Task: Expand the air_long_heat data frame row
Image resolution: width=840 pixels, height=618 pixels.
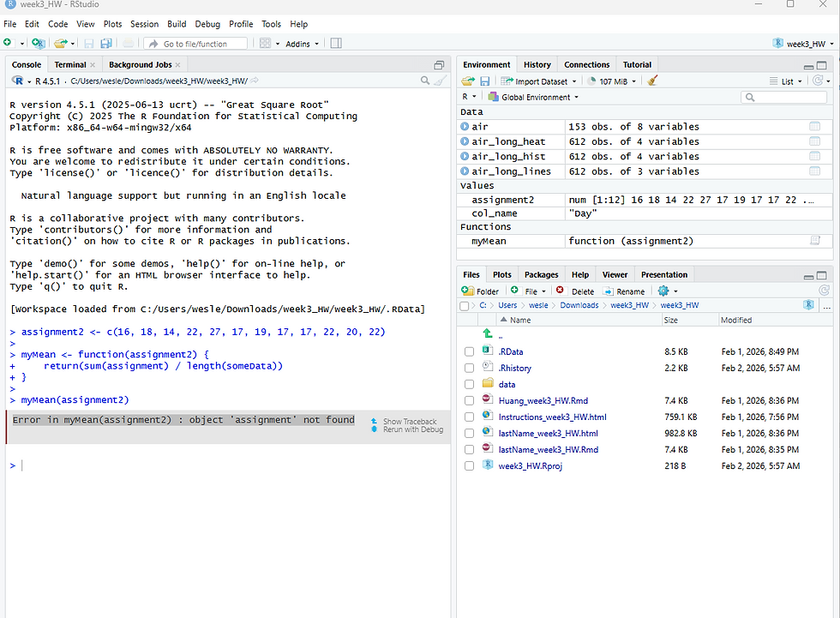Action: tap(465, 141)
